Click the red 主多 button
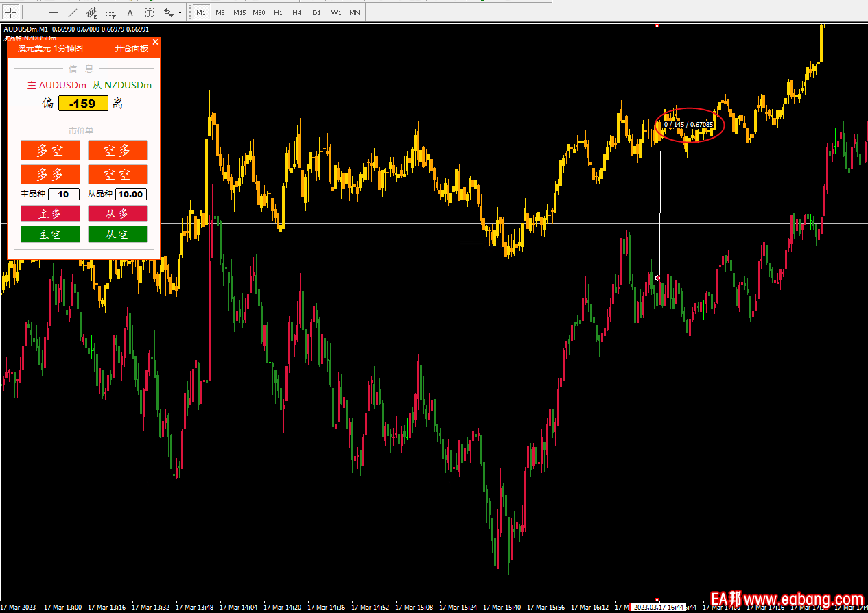This screenshot has height=613, width=868. point(50,214)
